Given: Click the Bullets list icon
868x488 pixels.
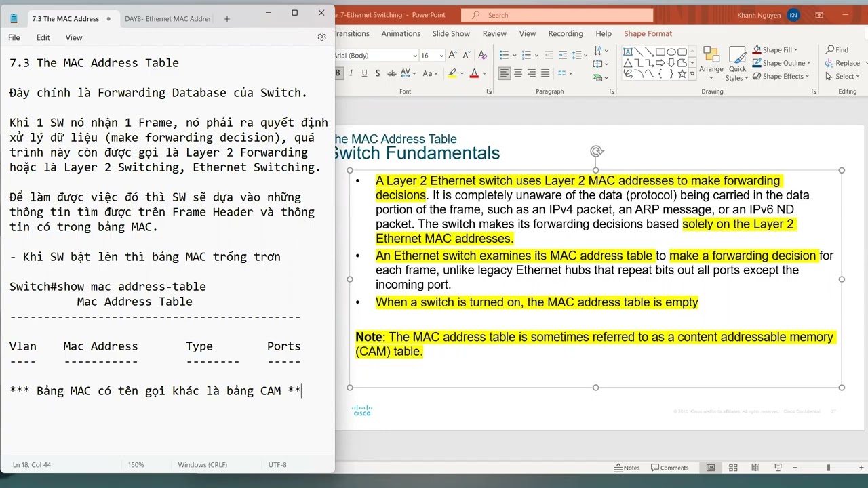Looking at the screenshot, I should click(504, 55).
